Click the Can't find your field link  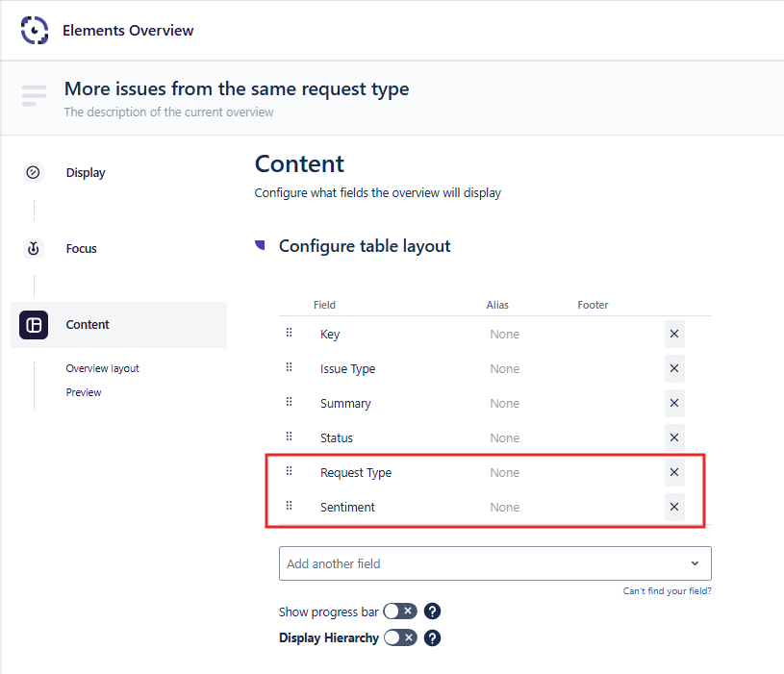coord(667,591)
